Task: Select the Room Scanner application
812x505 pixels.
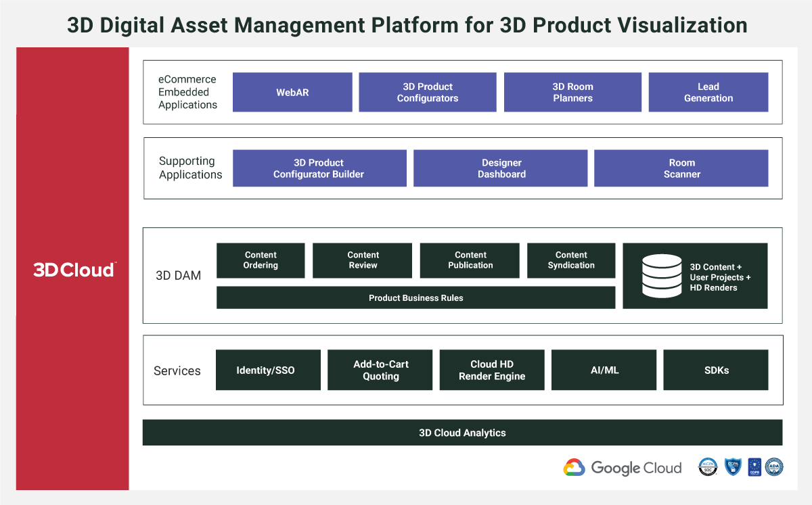Action: tap(681, 168)
